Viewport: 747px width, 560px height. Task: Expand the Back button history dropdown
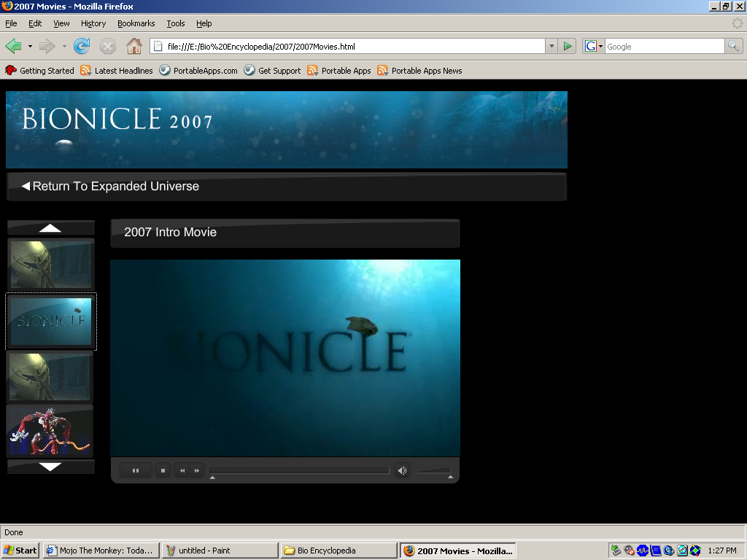(x=30, y=46)
